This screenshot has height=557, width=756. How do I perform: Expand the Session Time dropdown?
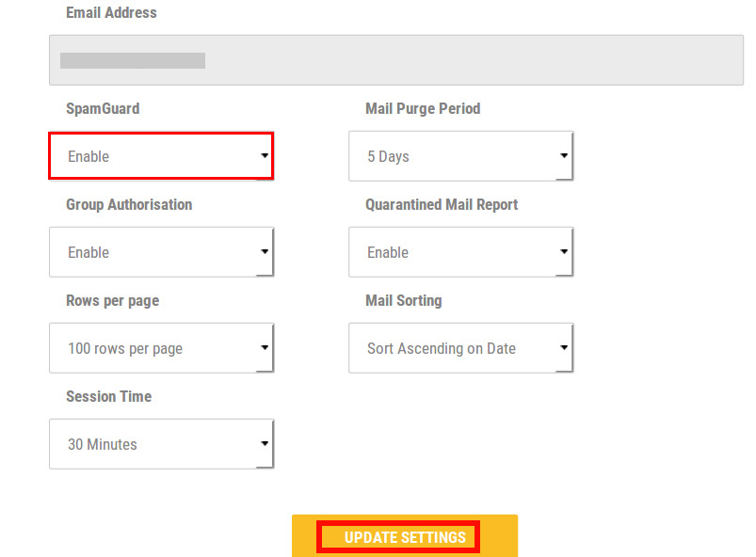coord(162,444)
